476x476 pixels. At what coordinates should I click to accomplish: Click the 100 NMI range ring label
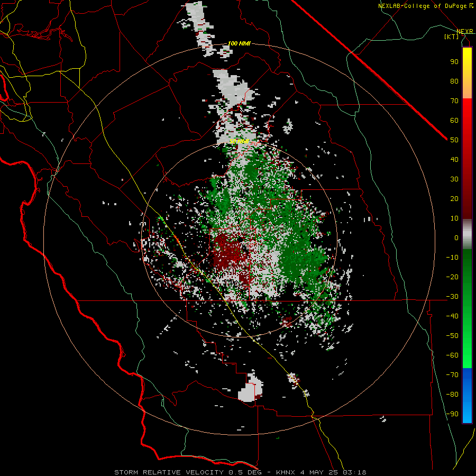point(239,43)
